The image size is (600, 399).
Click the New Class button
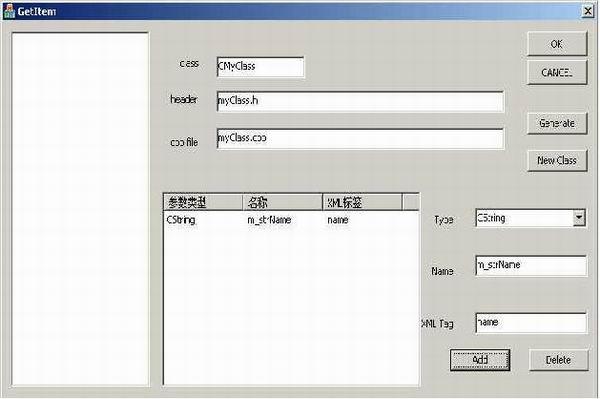(557, 160)
